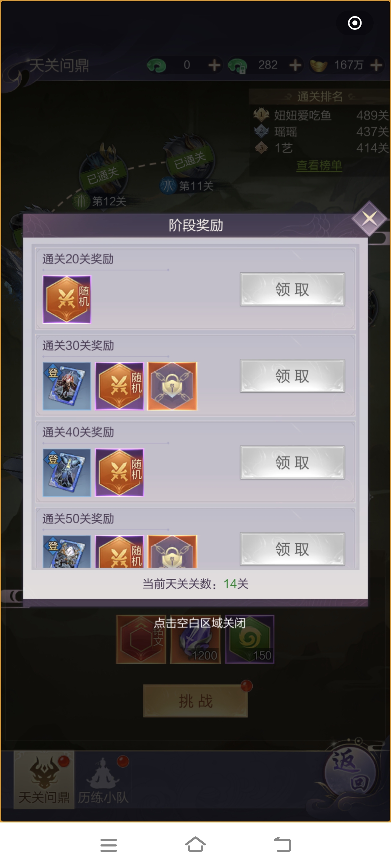
Task: Tap the locked chain reward in stage 50
Action: [173, 551]
